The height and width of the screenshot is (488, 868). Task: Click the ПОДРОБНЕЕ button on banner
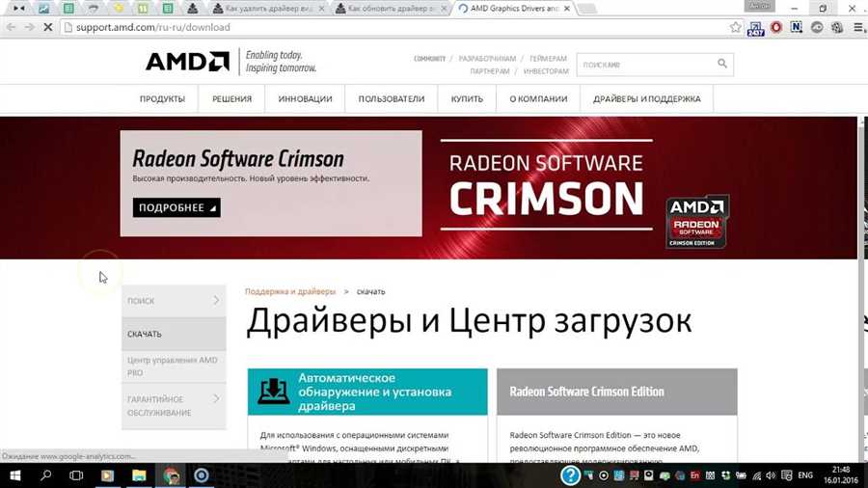(176, 207)
